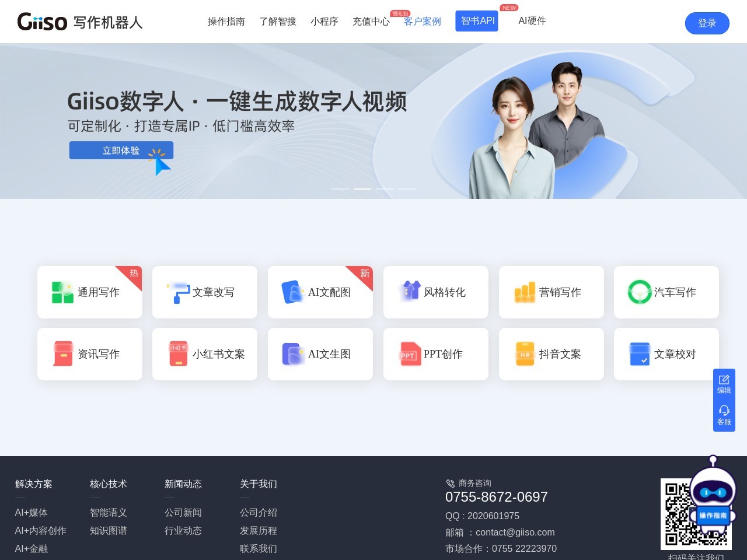The height and width of the screenshot is (560, 747).
Task: Open the 通用写作 tool icon
Action: (62, 292)
